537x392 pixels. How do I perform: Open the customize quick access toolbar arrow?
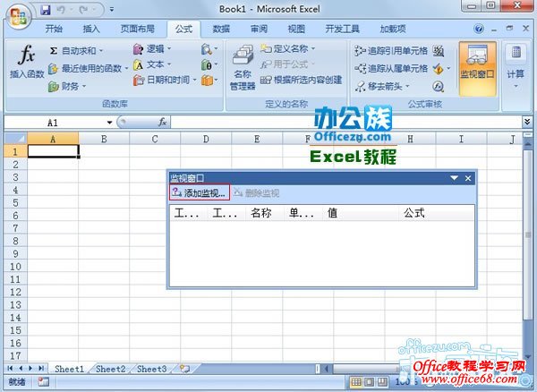coord(112,10)
